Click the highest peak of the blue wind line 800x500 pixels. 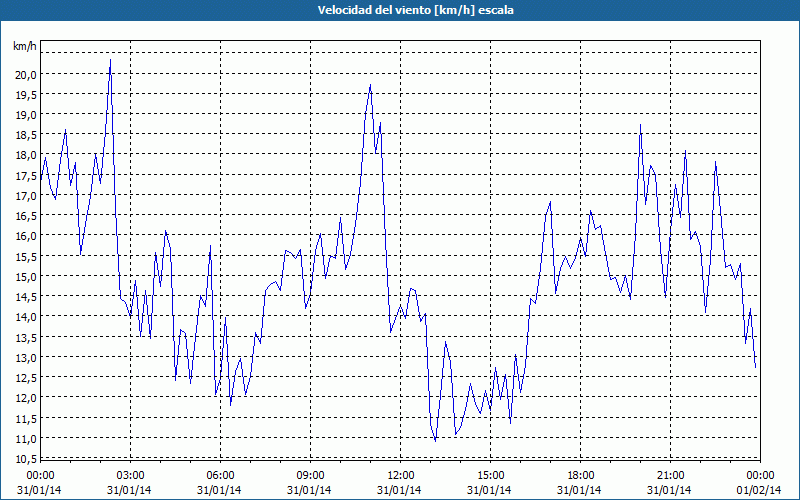110,60
